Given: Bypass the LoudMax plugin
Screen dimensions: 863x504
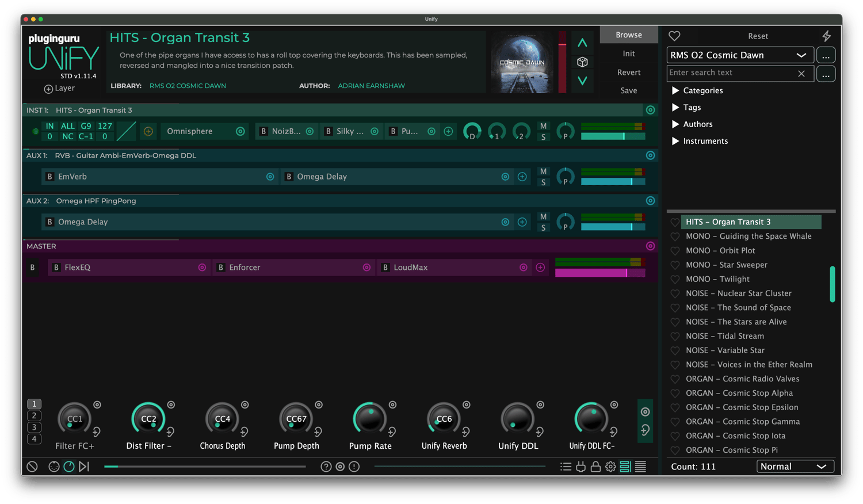Looking at the screenshot, I should 385,268.
